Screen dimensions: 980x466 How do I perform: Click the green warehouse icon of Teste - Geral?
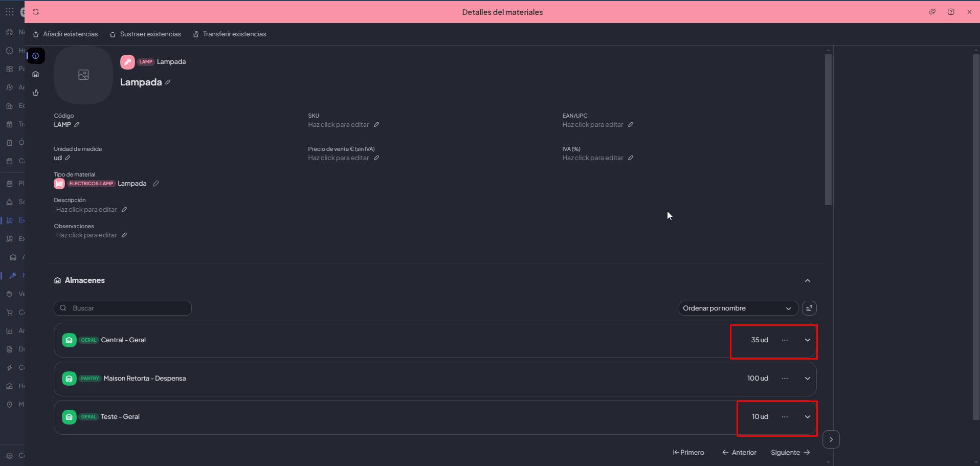pyautogui.click(x=69, y=417)
